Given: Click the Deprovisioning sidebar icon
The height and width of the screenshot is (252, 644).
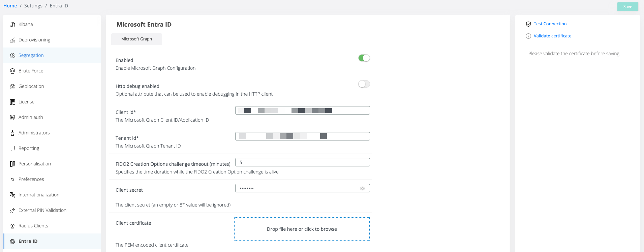Looking at the screenshot, I should pos(12,40).
